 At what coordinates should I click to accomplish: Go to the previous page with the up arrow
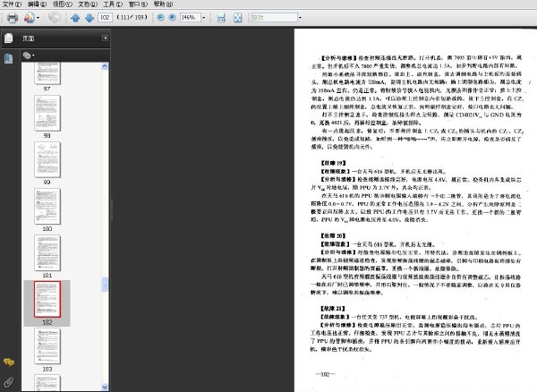tap(75, 18)
